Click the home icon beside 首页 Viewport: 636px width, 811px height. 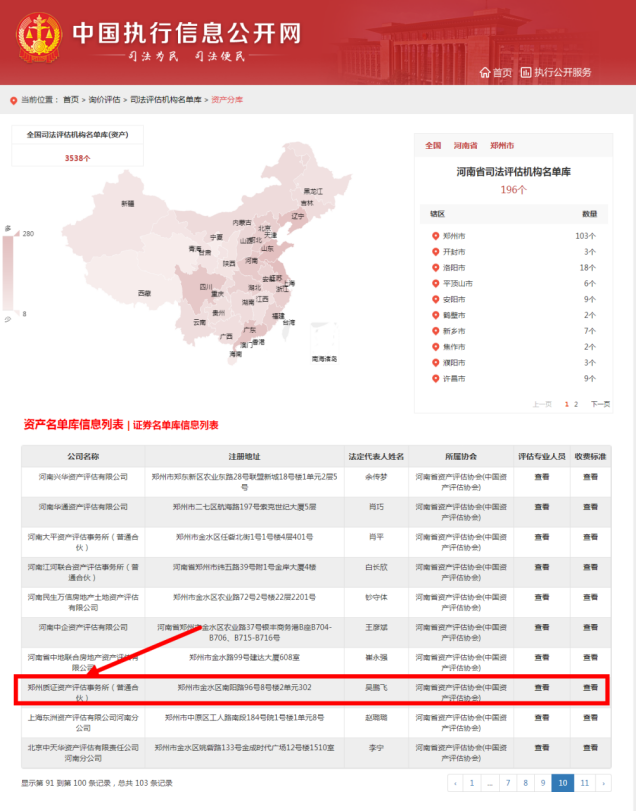point(484,72)
